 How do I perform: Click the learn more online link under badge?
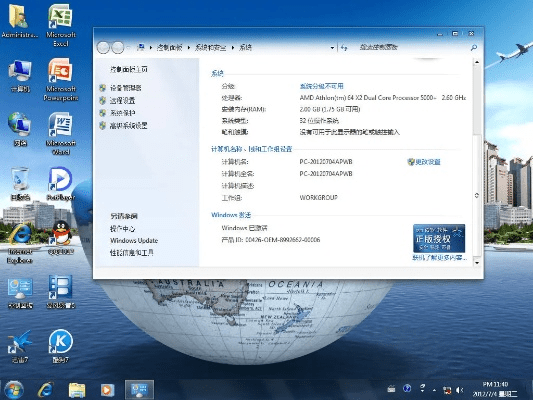click(439, 258)
